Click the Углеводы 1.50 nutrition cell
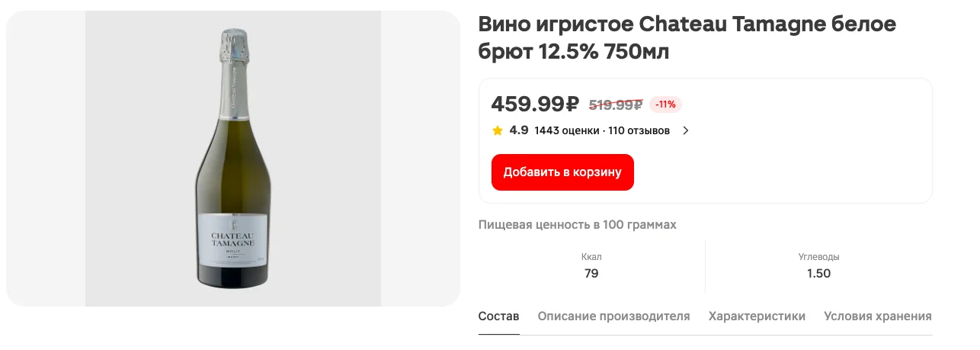The height and width of the screenshot is (350, 980). click(818, 266)
